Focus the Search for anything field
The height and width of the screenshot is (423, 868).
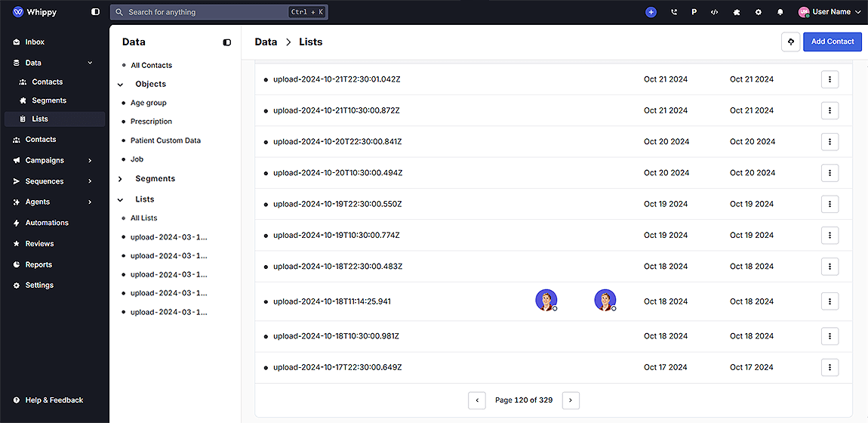219,12
